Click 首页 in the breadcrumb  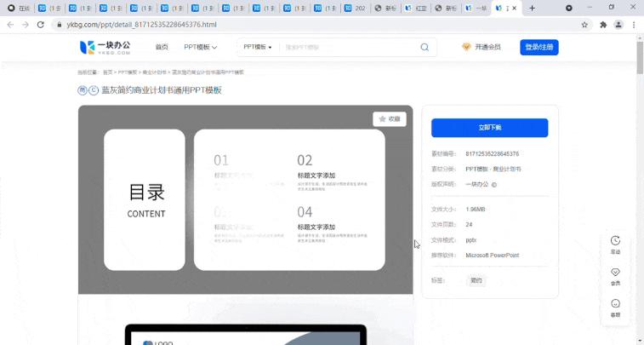(107, 72)
